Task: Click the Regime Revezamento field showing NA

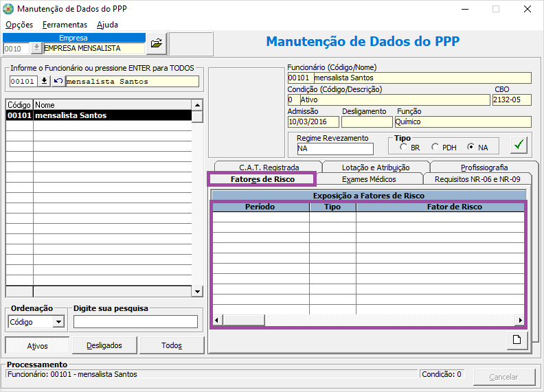Action: click(335, 148)
